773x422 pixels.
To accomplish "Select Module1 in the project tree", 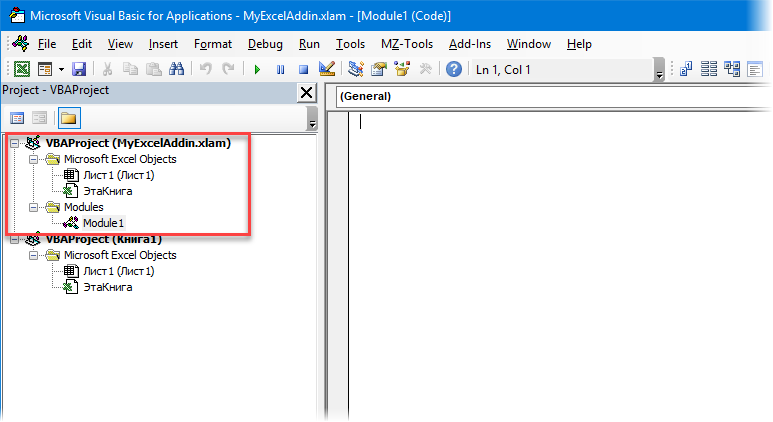I will [103, 223].
